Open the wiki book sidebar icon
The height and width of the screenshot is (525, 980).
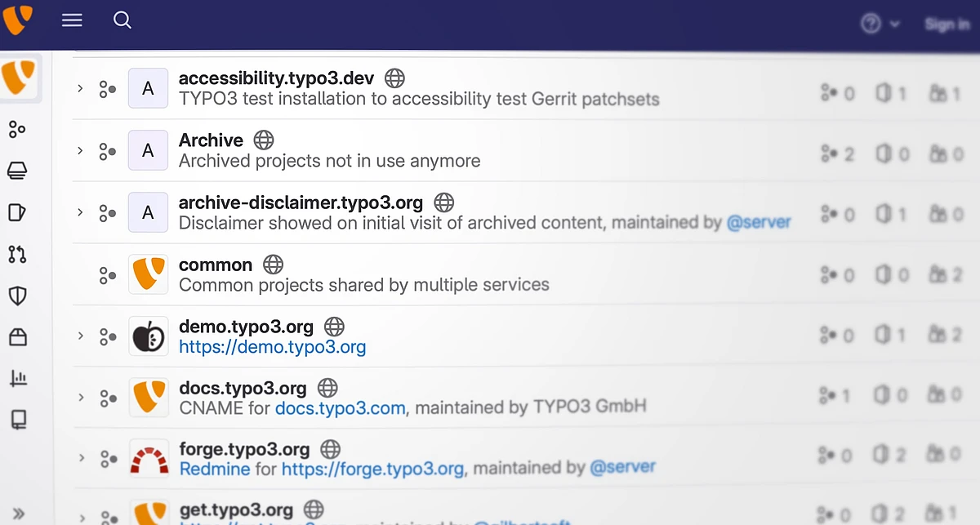coord(17,420)
